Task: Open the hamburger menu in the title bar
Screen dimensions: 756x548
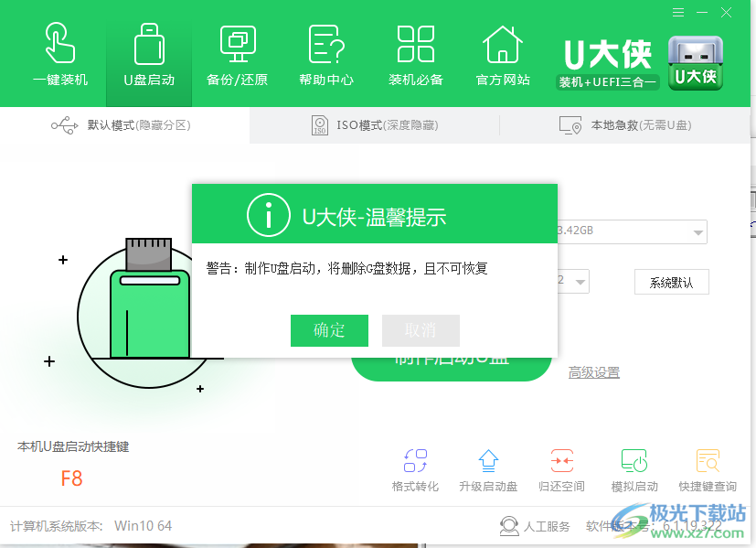Action: pyautogui.click(x=678, y=13)
